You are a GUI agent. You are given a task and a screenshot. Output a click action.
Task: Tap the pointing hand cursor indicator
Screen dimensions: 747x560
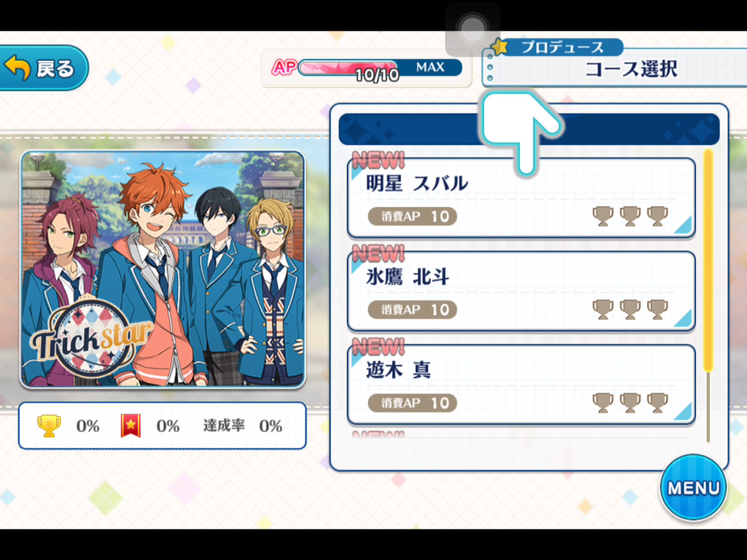coord(519,132)
